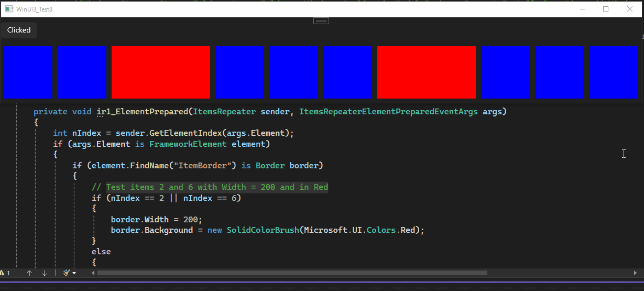Viewport: 644px width, 291px height.
Task: Select the blue square right of second red
Action: point(506,72)
